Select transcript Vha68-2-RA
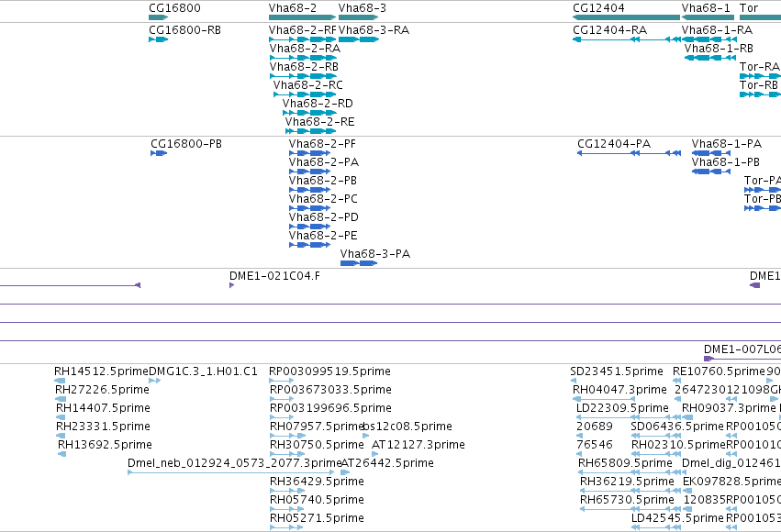 click(305, 49)
